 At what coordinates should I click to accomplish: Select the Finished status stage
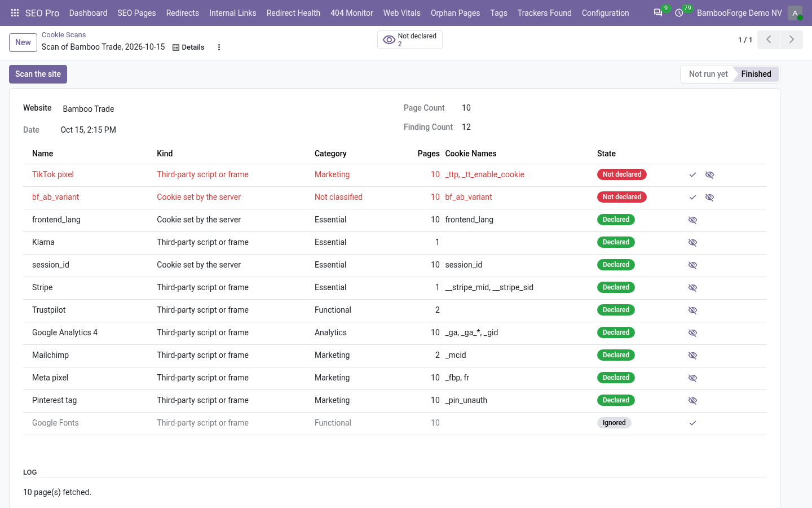[x=756, y=74]
